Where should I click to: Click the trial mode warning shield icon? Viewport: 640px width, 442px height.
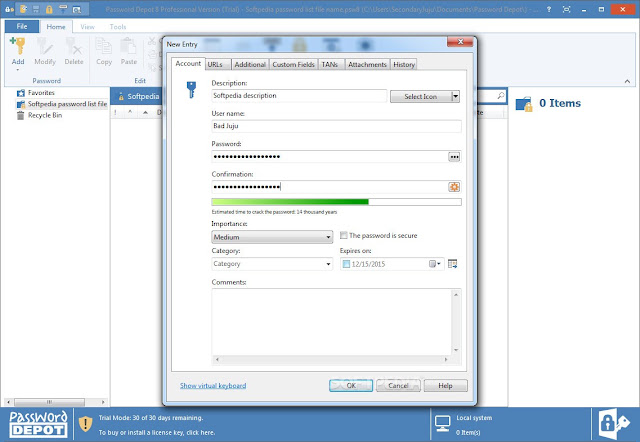click(85, 424)
